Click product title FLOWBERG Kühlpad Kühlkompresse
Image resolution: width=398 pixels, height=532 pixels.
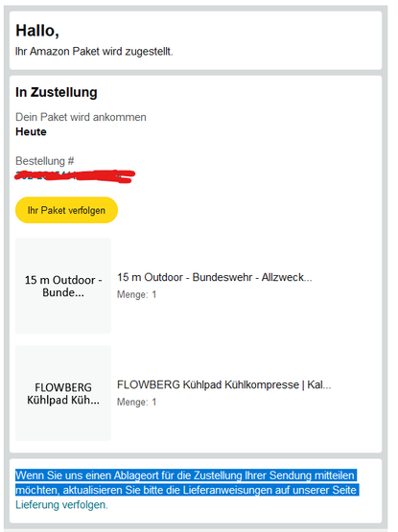[224, 384]
